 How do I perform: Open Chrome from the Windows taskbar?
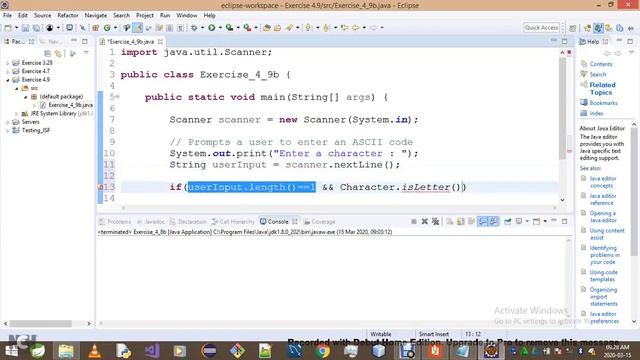(322, 351)
